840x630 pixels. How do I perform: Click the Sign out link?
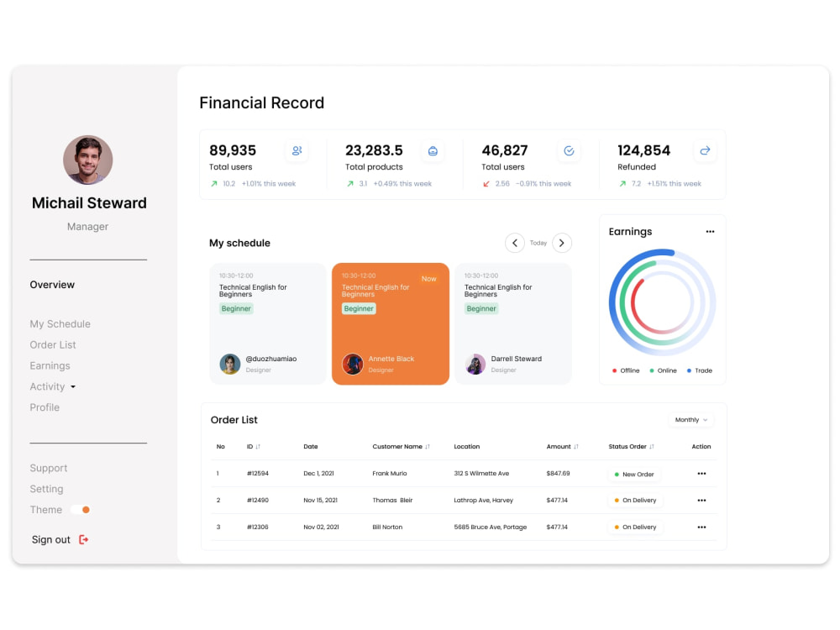[x=51, y=539]
